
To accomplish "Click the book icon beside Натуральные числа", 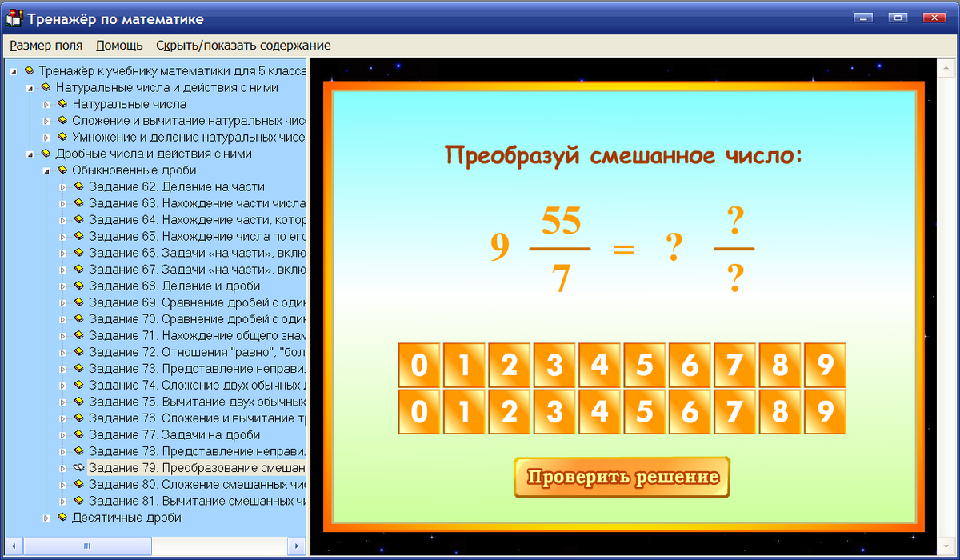I will (x=62, y=104).
